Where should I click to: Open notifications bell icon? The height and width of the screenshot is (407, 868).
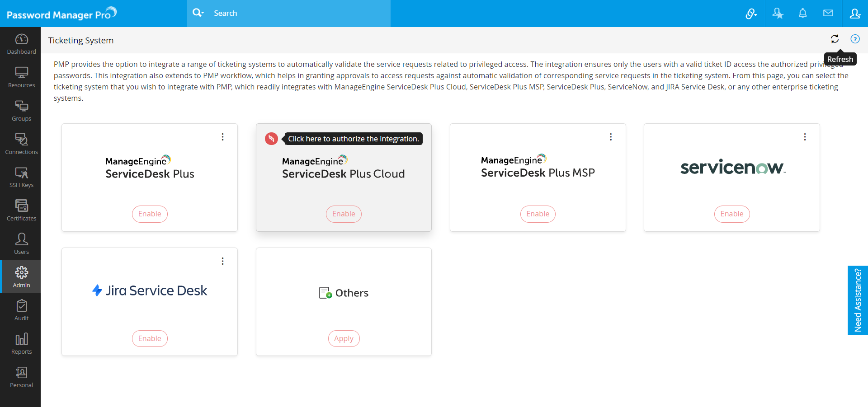(x=802, y=13)
